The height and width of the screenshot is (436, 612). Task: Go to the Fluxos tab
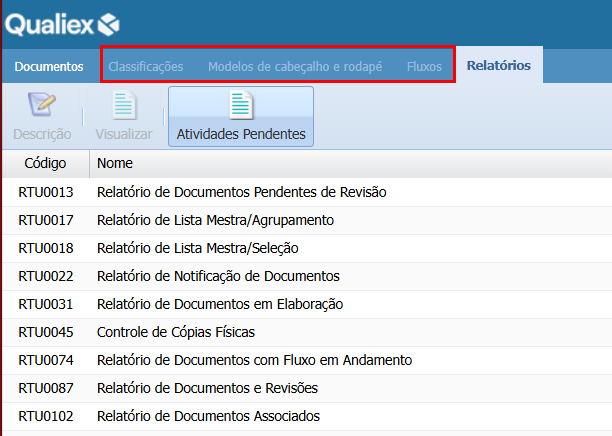point(424,67)
